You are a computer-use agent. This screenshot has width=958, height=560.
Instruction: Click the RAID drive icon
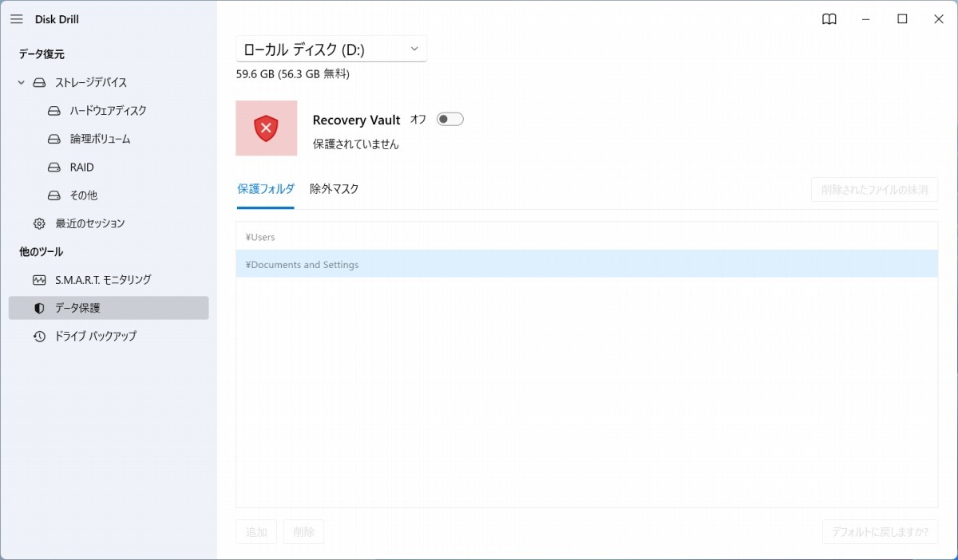click(x=53, y=168)
